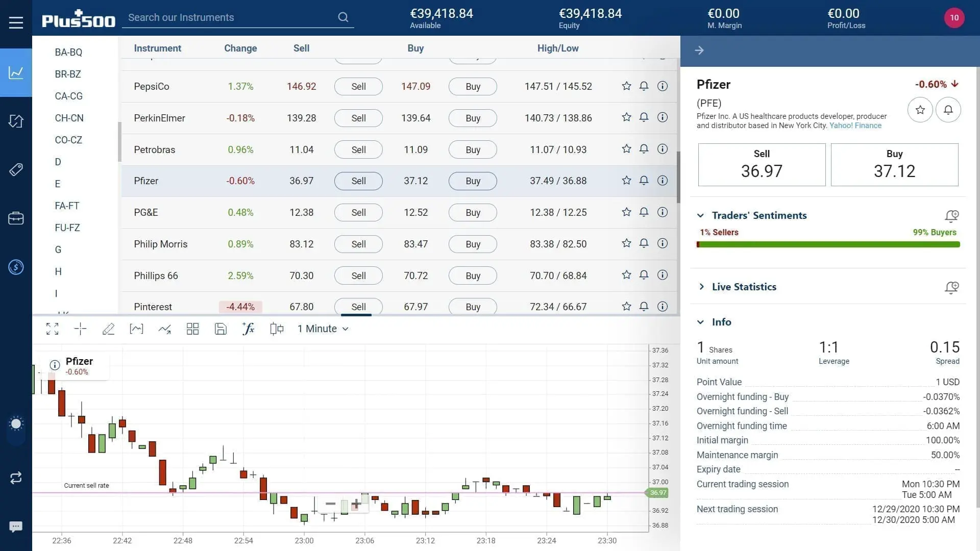
Task: Click Sell button for PepsiCo
Action: click(358, 86)
